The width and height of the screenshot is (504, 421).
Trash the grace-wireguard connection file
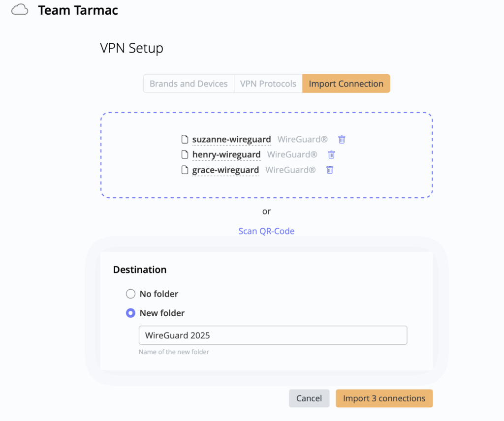click(330, 170)
